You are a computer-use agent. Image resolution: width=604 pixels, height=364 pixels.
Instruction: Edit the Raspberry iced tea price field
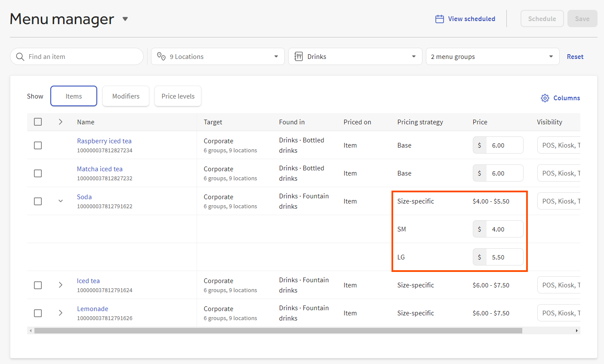pos(498,145)
